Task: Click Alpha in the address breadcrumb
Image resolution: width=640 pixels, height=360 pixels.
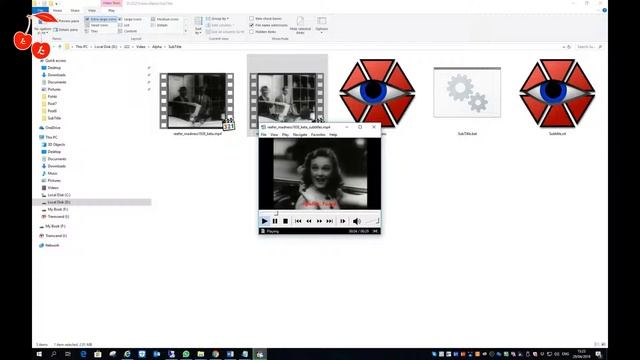Action: [x=157, y=47]
